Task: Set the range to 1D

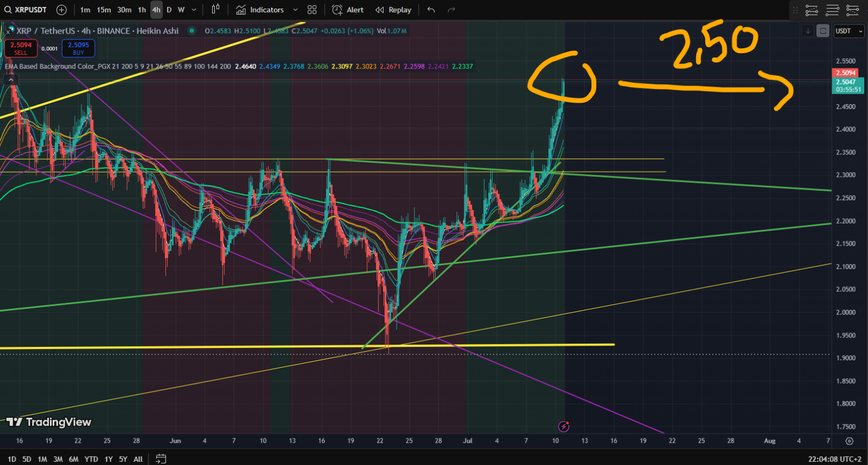Action: [12, 459]
